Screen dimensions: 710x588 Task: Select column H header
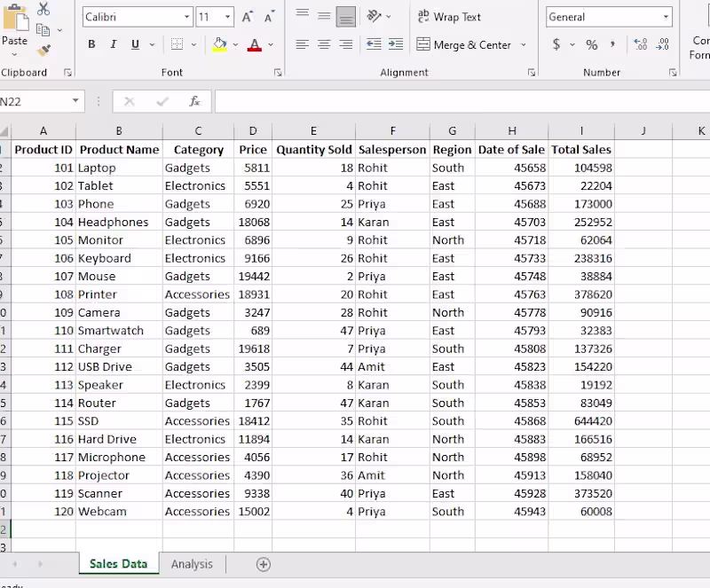pyautogui.click(x=512, y=131)
